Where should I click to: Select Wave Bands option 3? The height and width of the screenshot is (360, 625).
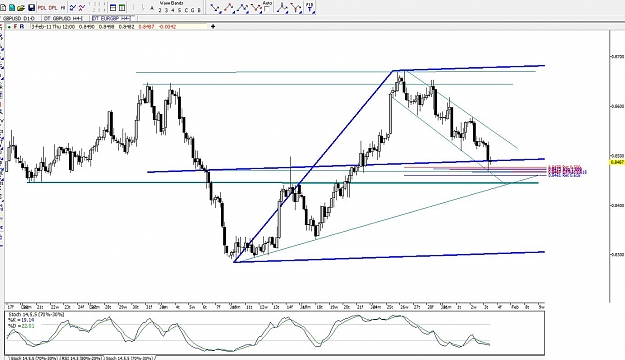point(166,10)
